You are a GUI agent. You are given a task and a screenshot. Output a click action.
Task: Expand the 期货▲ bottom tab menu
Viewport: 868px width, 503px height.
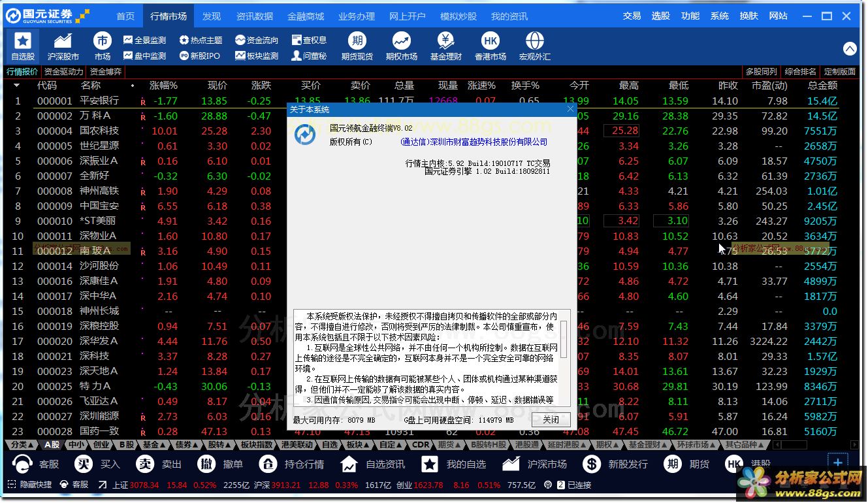pos(449,445)
